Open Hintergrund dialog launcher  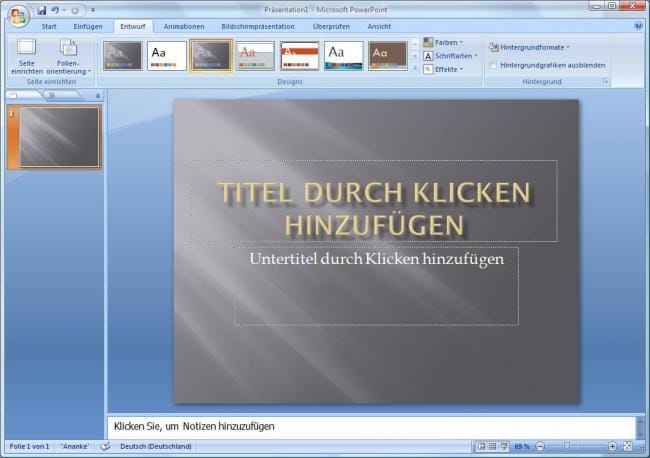pyautogui.click(x=606, y=82)
